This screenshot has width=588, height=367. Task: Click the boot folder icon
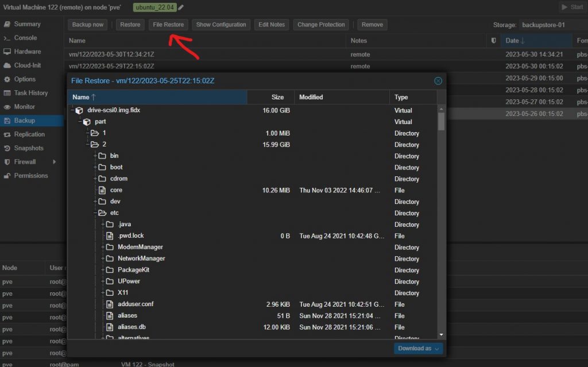pyautogui.click(x=102, y=168)
